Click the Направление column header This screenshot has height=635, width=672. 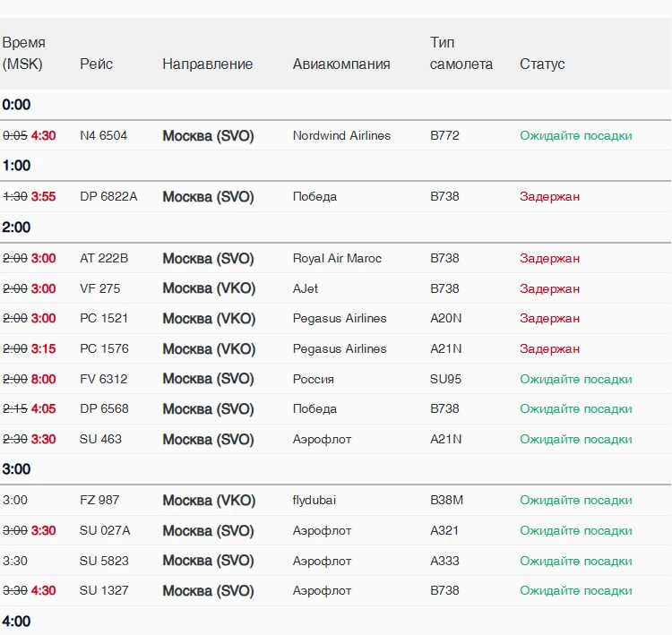(208, 64)
